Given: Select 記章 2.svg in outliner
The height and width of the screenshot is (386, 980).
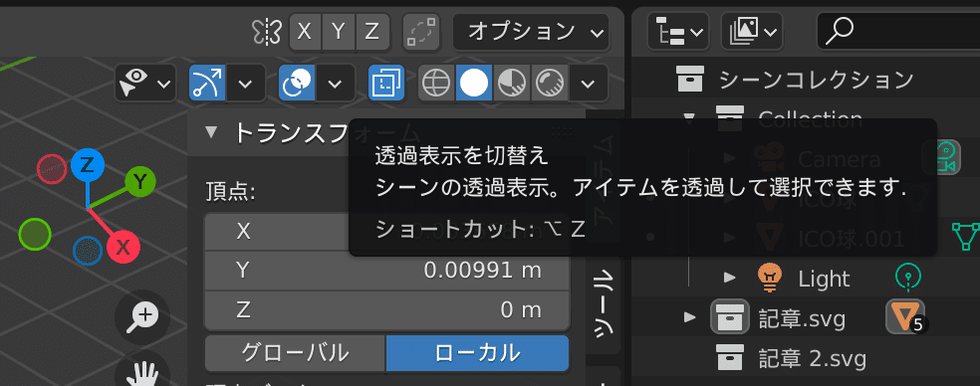Looking at the screenshot, I should (812, 359).
